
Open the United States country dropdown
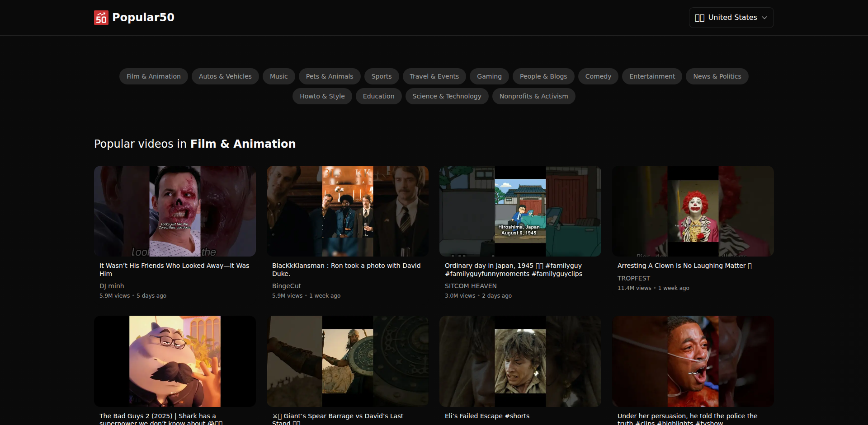[731, 18]
